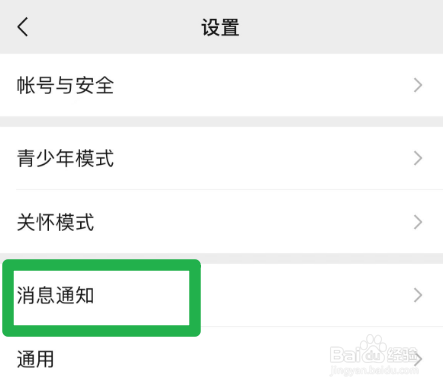Screen dimensions: 447x388
Task: Open 通用 via its right chevron
Action: pyautogui.click(x=418, y=359)
